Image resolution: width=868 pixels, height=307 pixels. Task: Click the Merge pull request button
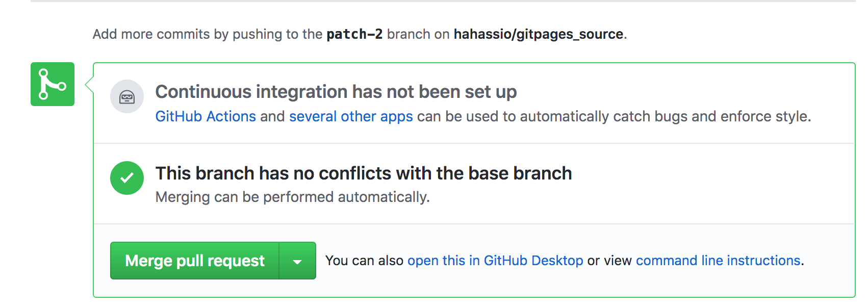(x=195, y=261)
